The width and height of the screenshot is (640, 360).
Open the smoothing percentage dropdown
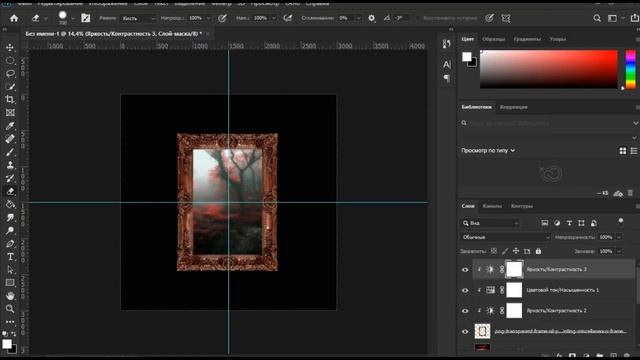click(358, 18)
